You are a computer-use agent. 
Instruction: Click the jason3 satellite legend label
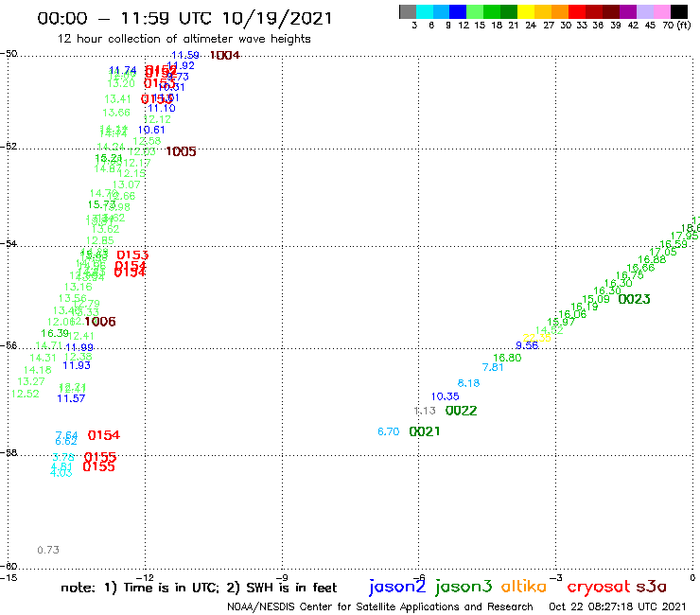464,587
